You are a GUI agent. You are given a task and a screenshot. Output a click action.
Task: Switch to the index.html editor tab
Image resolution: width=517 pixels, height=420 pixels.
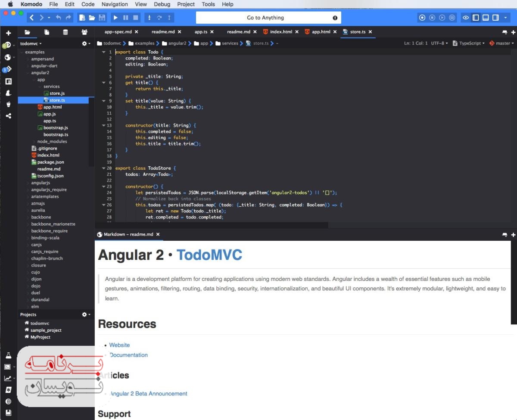[x=281, y=32]
